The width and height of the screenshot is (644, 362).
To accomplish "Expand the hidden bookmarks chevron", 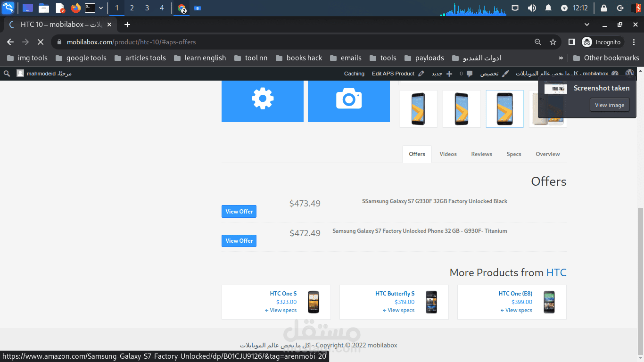I will (x=561, y=58).
